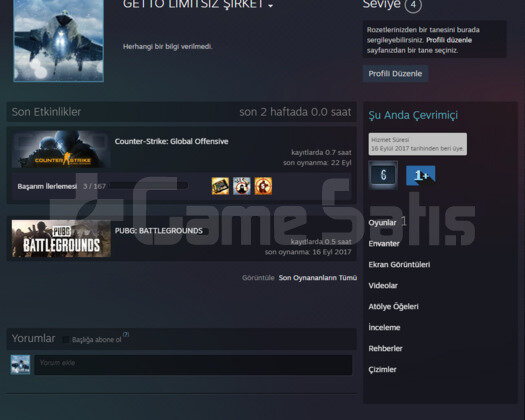This screenshot has height=420, width=525.
Task: Click the Yorumlar section header
Action: (x=33, y=338)
